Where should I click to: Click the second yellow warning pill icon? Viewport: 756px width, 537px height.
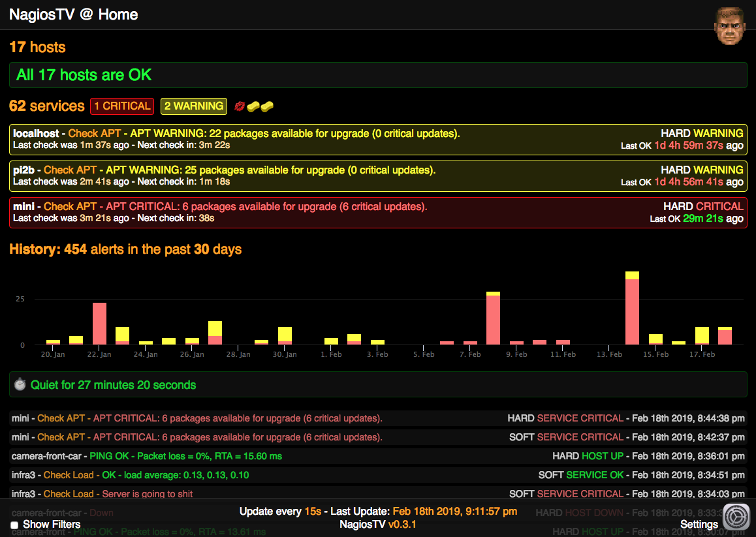point(267,106)
